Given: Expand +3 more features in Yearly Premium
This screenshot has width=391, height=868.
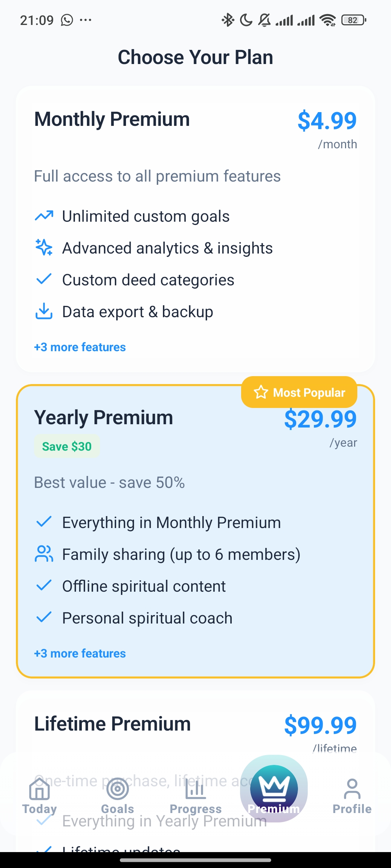Looking at the screenshot, I should (x=80, y=654).
